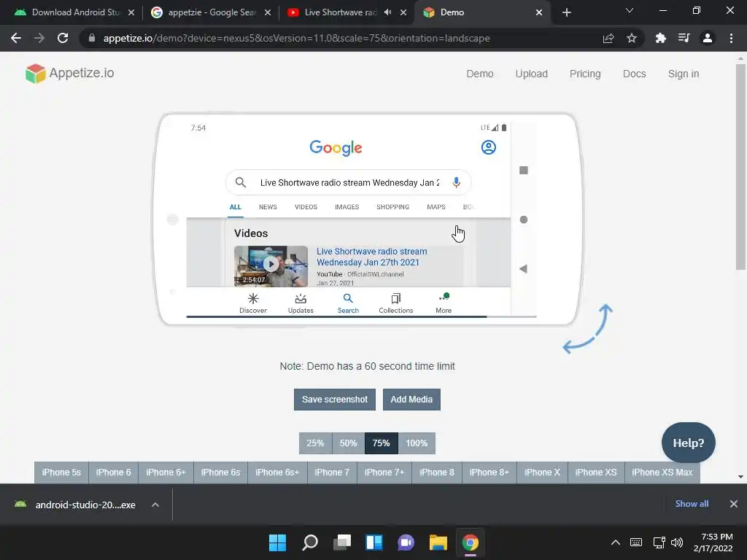The image size is (747, 560).
Task: Choose iPhone XS Max device
Action: point(662,472)
